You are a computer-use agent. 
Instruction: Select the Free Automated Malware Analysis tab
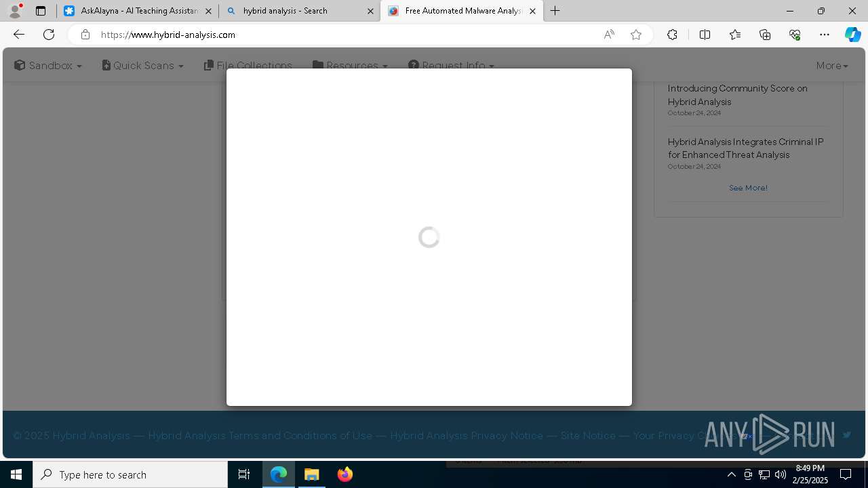[462, 11]
